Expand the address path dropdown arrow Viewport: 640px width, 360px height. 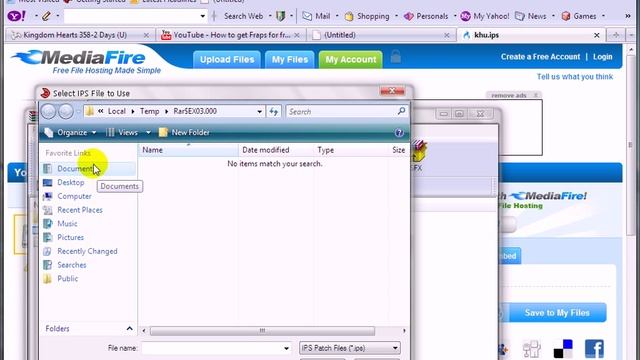(x=260, y=111)
